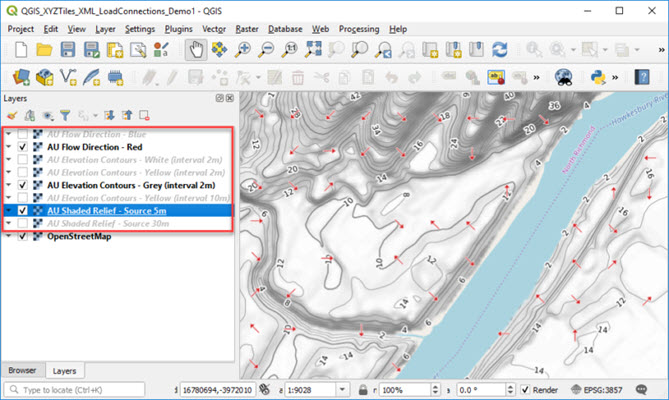
Task: Click EPSG:3857 CRS button
Action: [596, 390]
